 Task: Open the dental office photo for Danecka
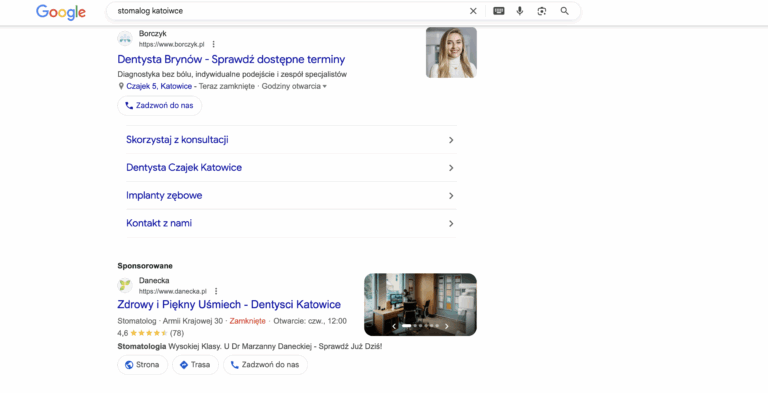[x=420, y=304]
